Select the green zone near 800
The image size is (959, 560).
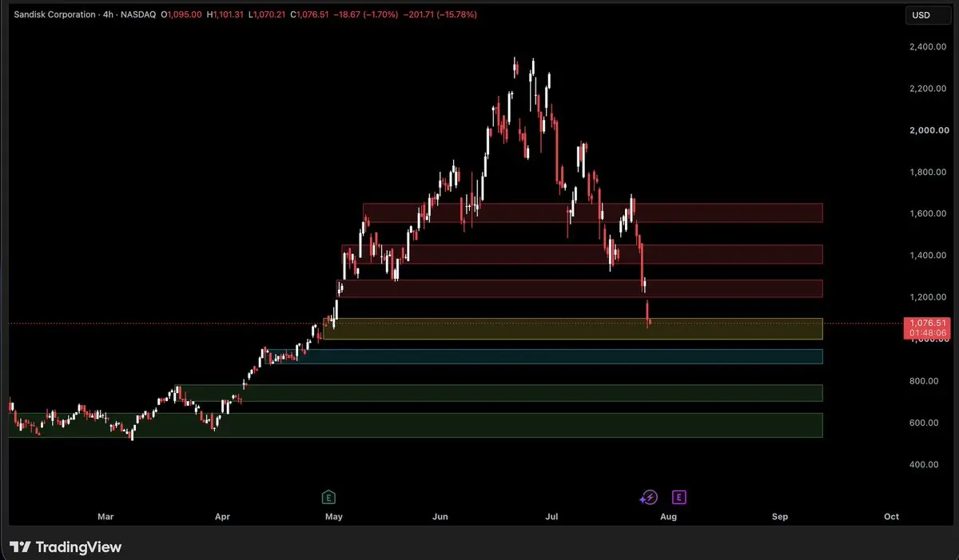(499, 393)
